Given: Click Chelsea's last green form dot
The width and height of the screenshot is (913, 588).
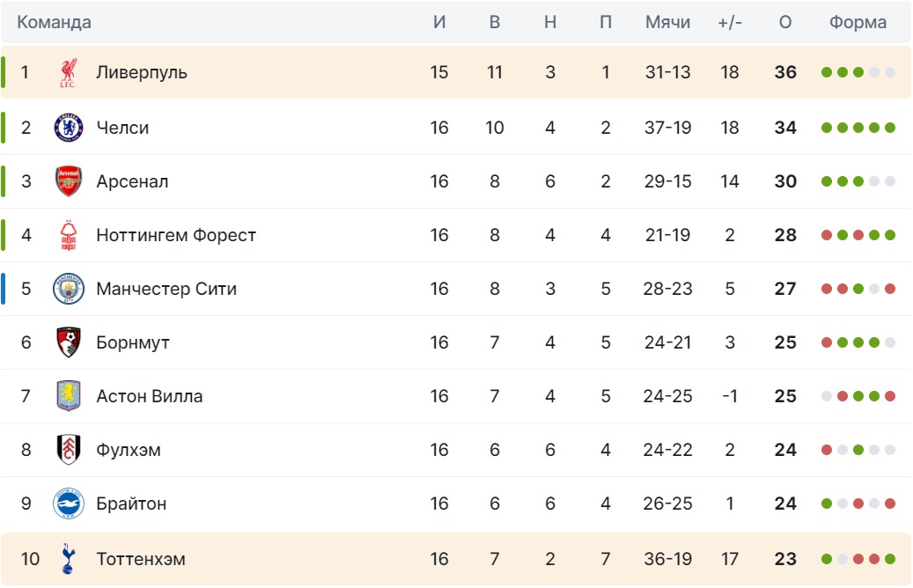Looking at the screenshot, I should [890, 128].
